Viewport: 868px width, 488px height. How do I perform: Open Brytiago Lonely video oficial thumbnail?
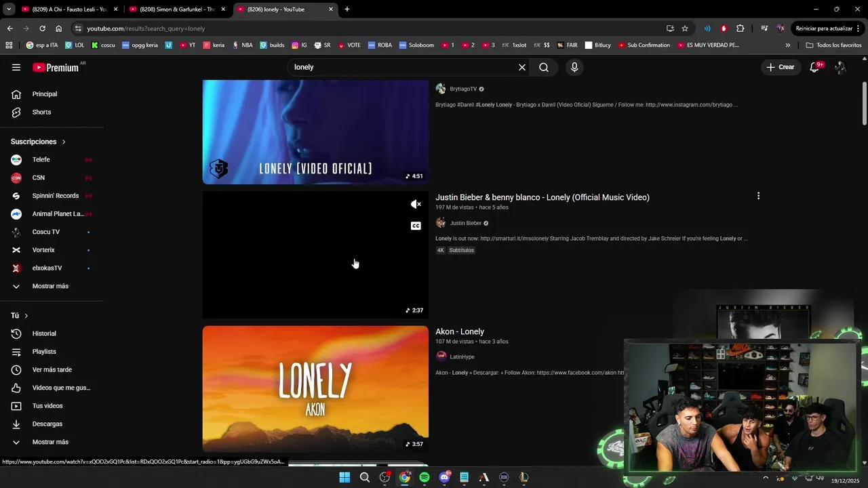click(x=315, y=132)
